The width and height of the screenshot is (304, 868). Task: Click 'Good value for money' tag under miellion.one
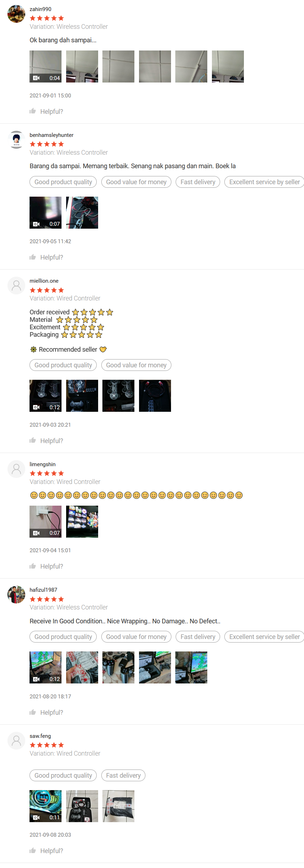(x=136, y=365)
